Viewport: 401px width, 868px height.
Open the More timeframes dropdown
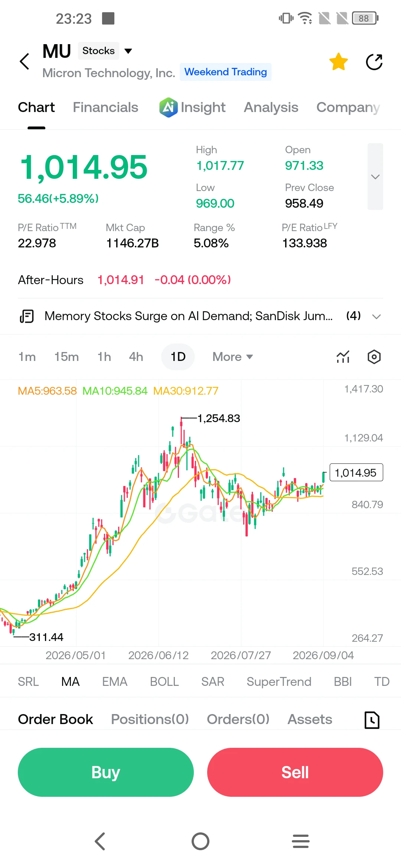click(x=233, y=357)
